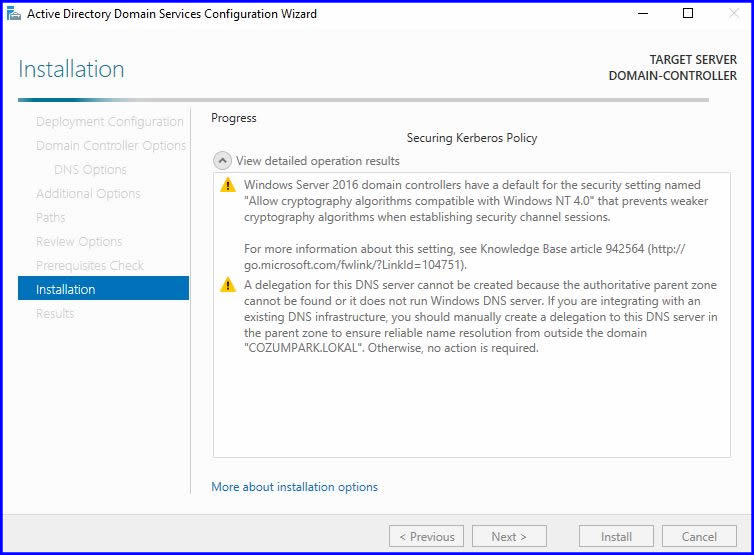
Task: Click warning icon beside Windows Server 2016 message
Action: tap(228, 185)
